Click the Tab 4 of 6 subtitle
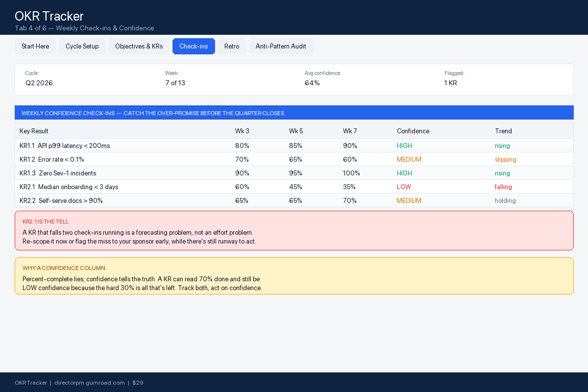The height and width of the screenshot is (392, 588). pyautogui.click(x=84, y=28)
